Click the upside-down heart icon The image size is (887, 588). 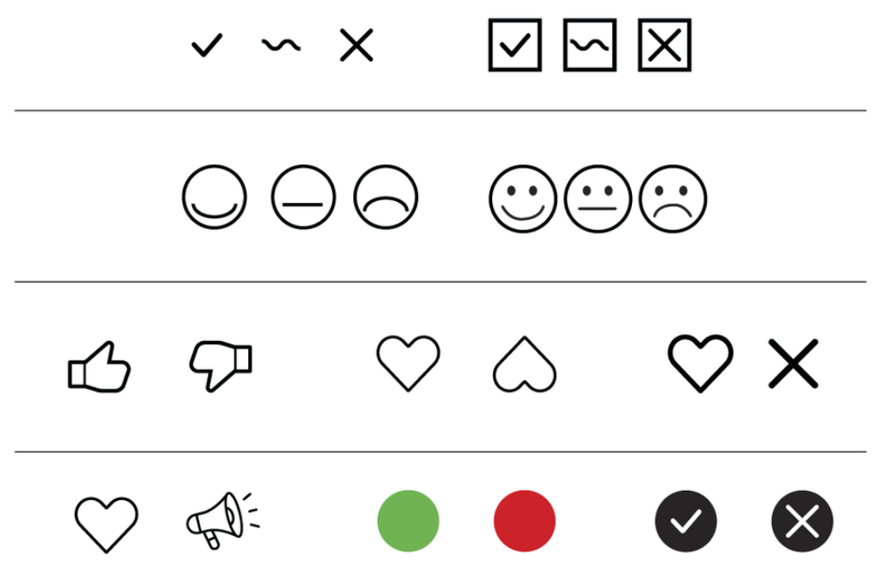[x=525, y=364]
